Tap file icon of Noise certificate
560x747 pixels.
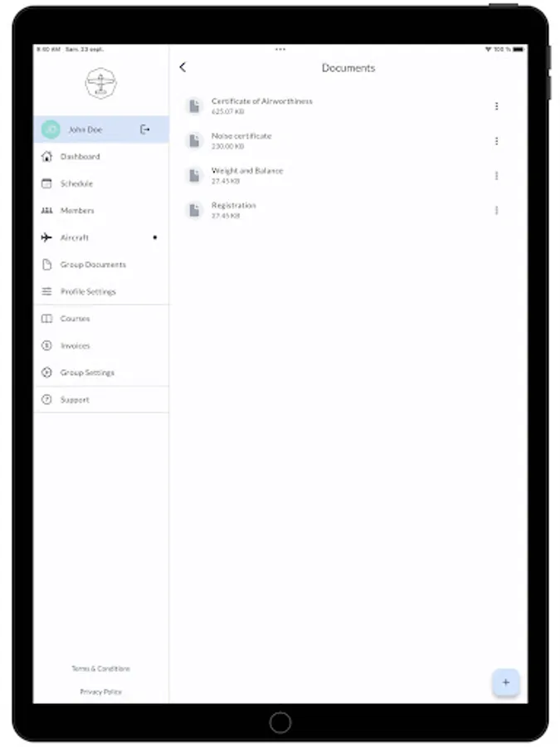click(x=194, y=140)
